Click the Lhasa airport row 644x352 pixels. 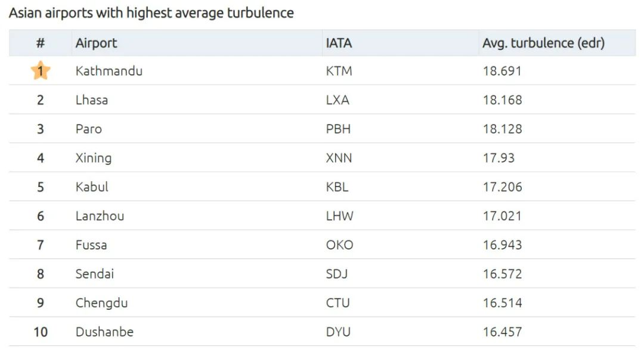pyautogui.click(x=323, y=99)
